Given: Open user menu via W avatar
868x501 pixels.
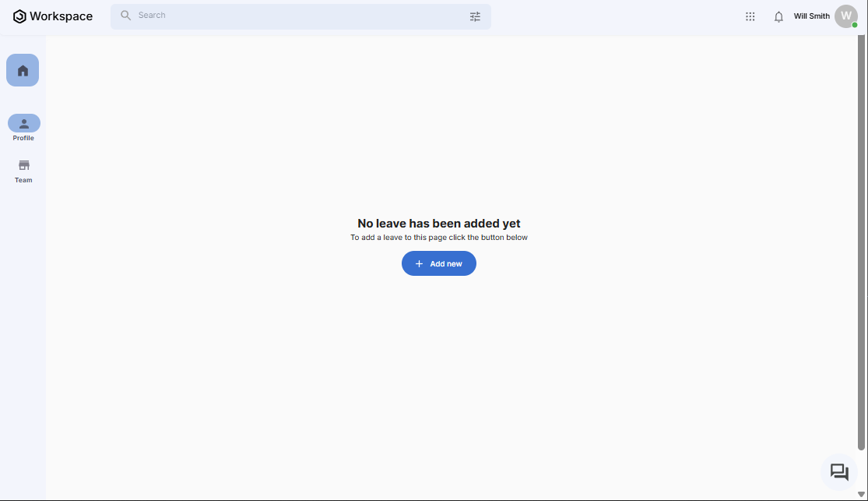Looking at the screenshot, I should point(845,16).
